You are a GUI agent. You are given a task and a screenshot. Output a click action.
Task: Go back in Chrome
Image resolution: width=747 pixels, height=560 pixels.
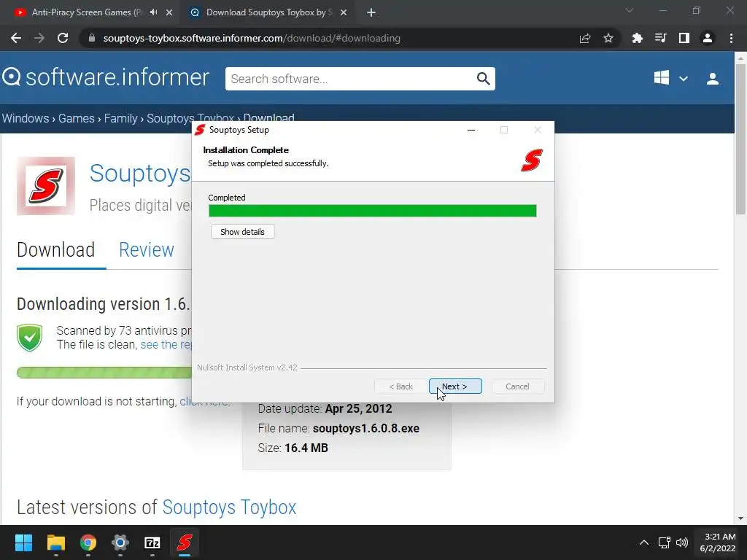coord(16,38)
